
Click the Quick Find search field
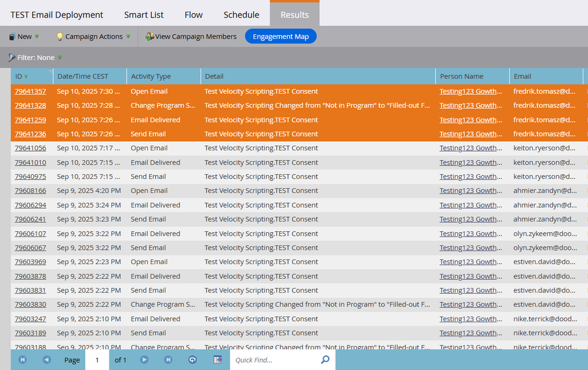tap(275, 360)
